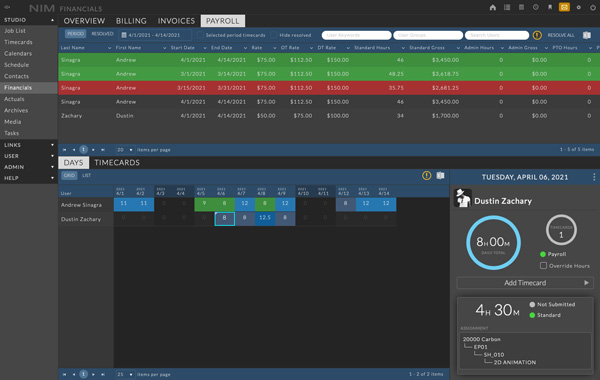Screen dimensions: 600x380
Task: Click the User Groups filter field
Action: click(x=428, y=35)
